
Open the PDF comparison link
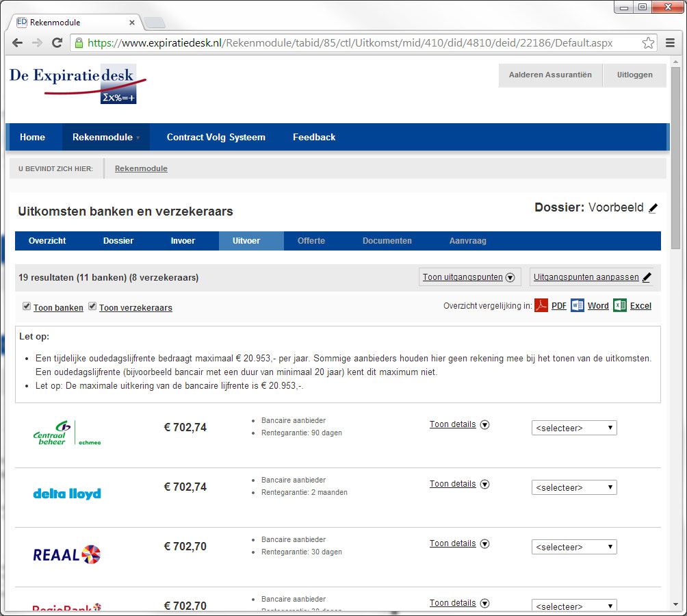(559, 306)
